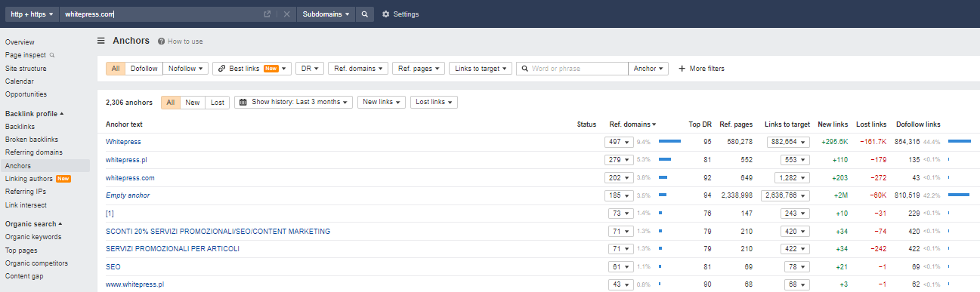Open Referring IPs in sidebar

pyautogui.click(x=25, y=192)
